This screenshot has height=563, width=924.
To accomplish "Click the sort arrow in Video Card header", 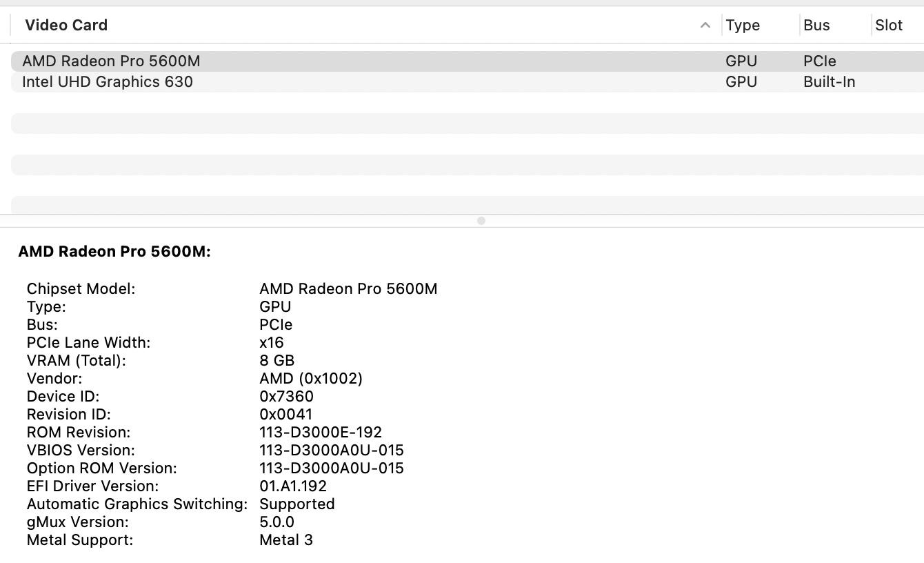I will [x=705, y=26].
